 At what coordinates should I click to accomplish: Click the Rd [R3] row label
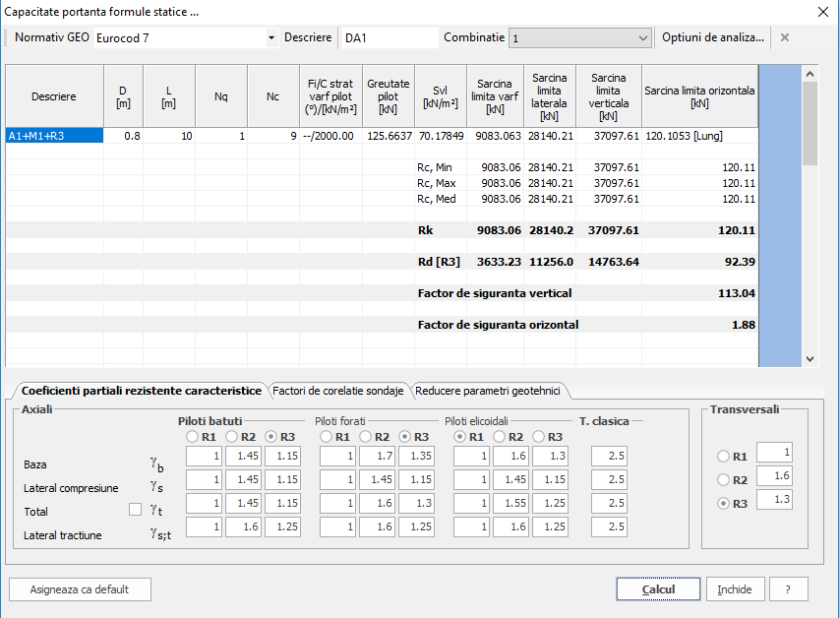tap(439, 262)
